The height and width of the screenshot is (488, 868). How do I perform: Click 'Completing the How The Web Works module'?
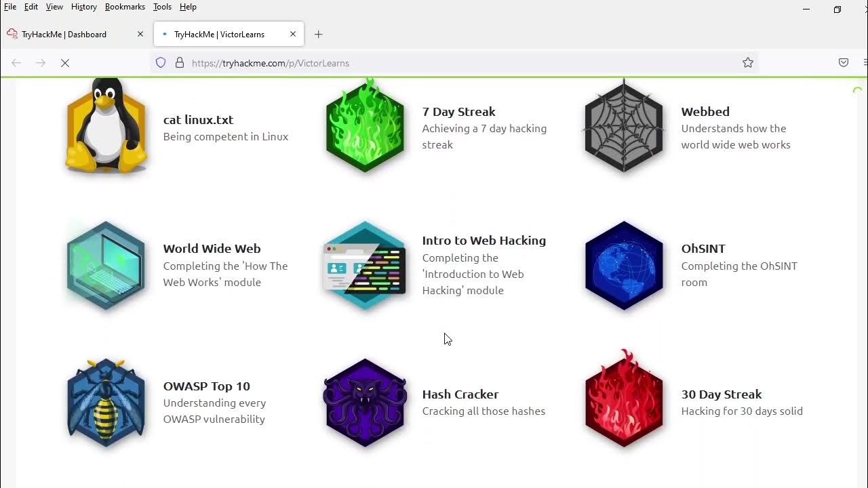(225, 274)
